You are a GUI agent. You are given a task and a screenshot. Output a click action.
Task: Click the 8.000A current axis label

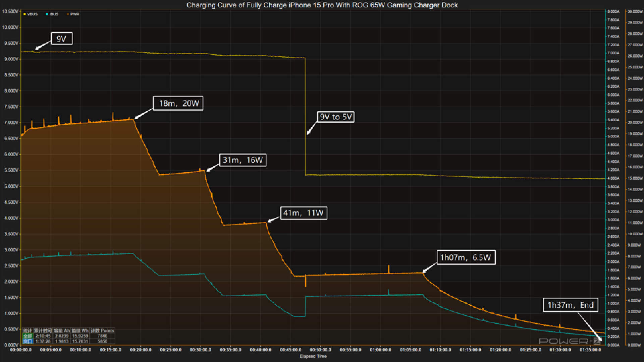point(613,11)
